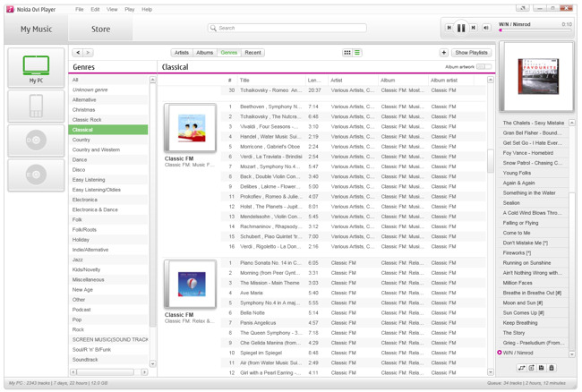The height and width of the screenshot is (392, 582).
Task: Toggle the Album artwork switch
Action: point(484,67)
